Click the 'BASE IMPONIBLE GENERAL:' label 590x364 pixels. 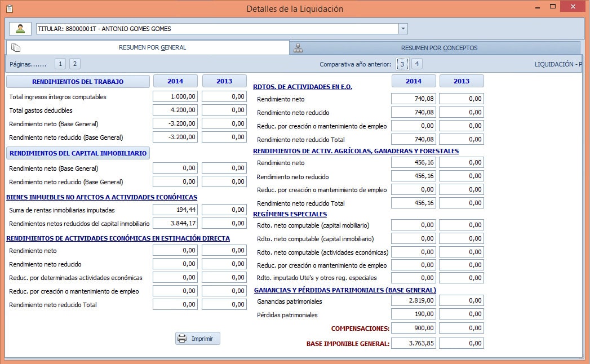tap(348, 344)
